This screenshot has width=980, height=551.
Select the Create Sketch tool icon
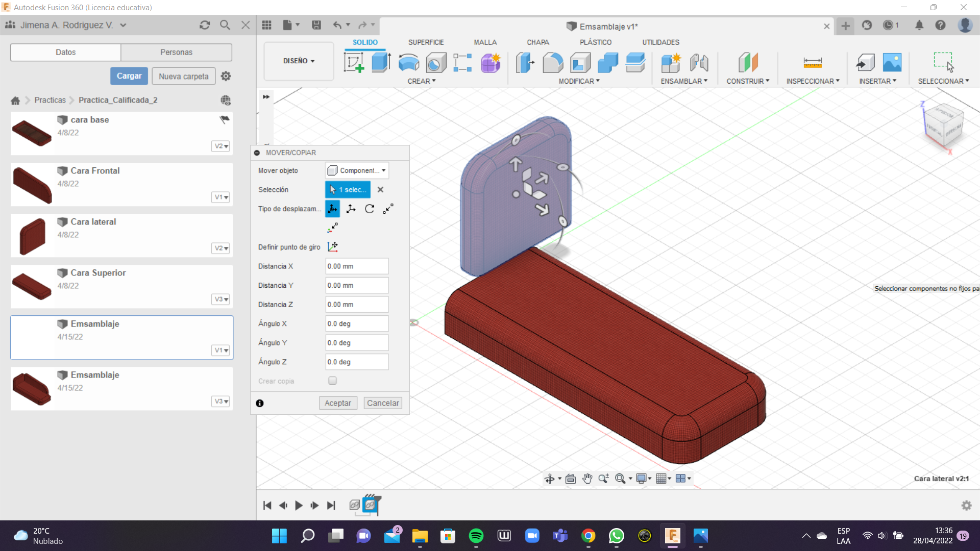click(x=354, y=63)
